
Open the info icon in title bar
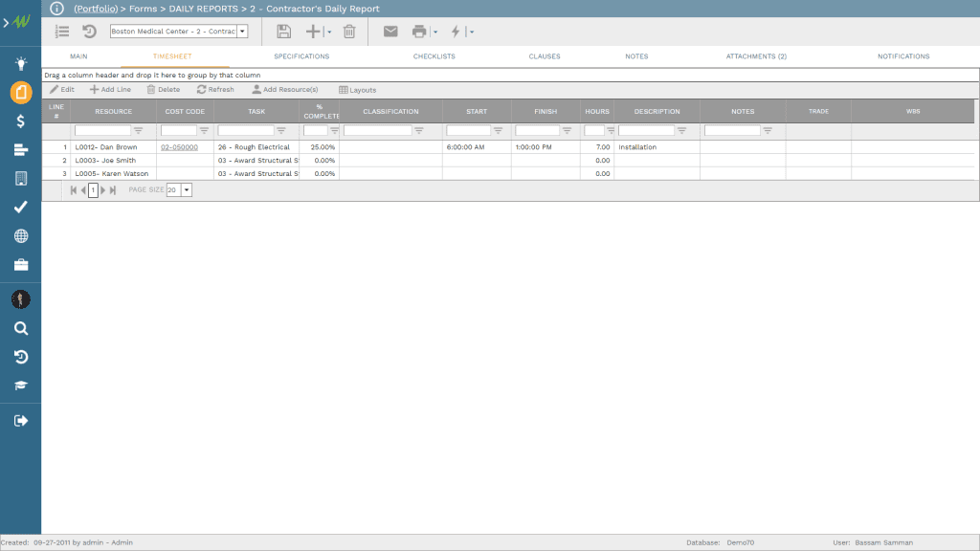click(56, 9)
